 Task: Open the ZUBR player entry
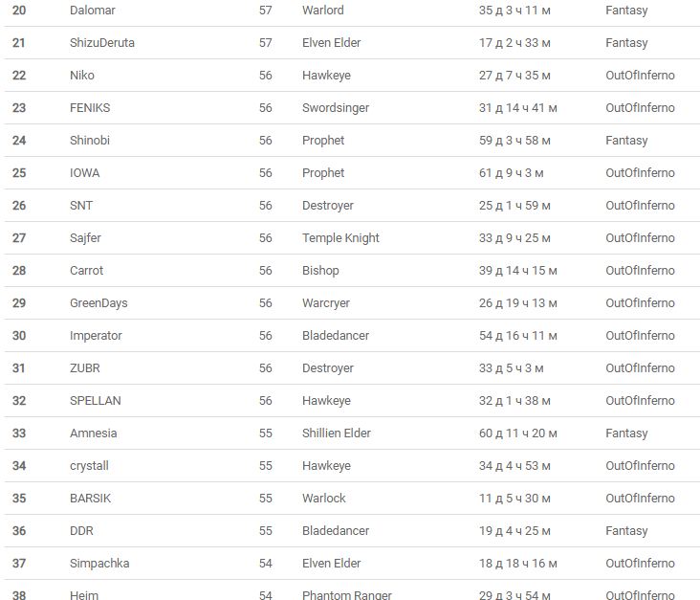84,368
